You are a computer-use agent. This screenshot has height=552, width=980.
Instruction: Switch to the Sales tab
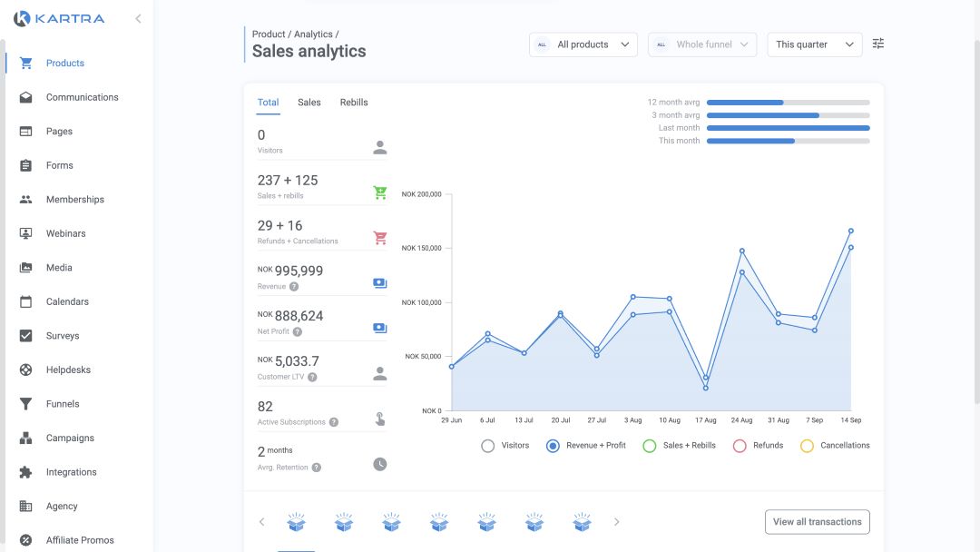[x=309, y=103]
